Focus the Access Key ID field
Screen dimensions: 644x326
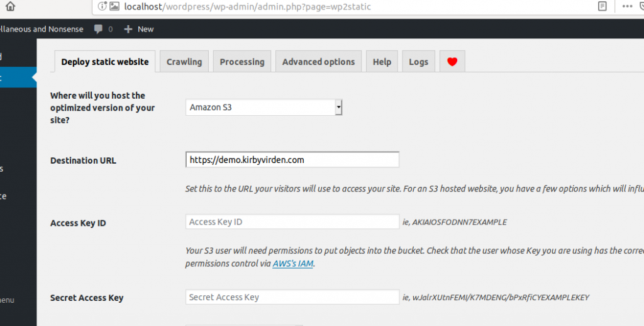(x=292, y=222)
